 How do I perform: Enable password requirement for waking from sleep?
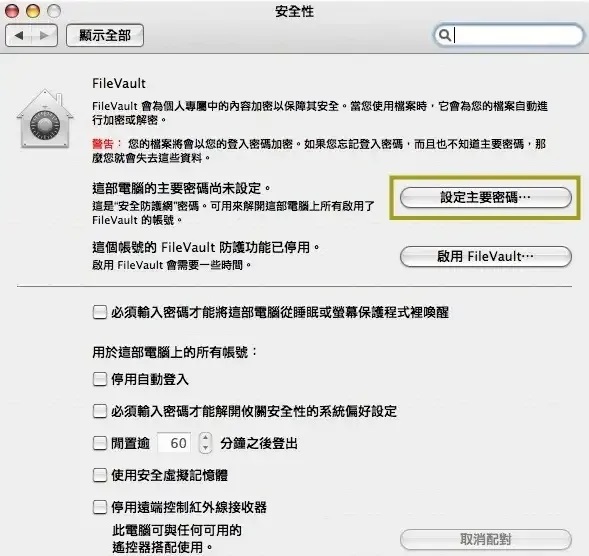tap(100, 312)
